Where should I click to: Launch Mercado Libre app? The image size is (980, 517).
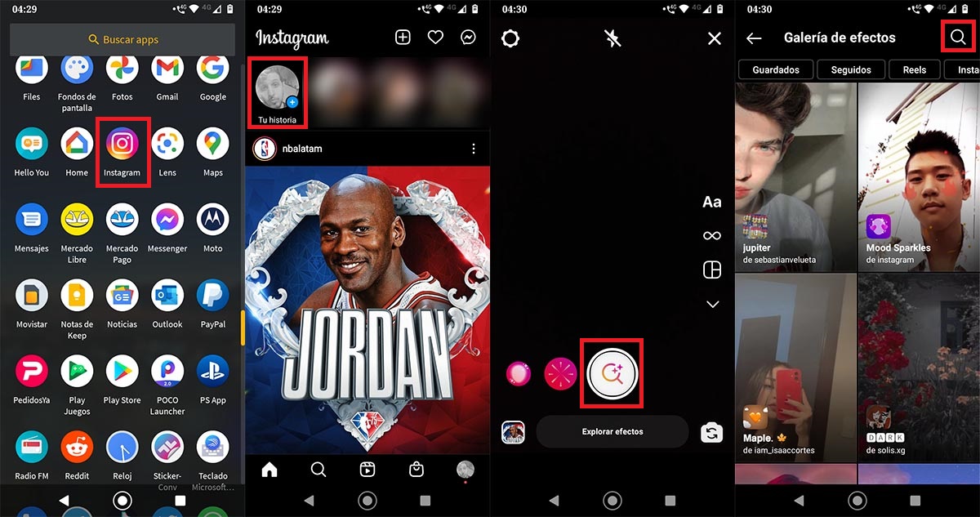click(x=77, y=220)
